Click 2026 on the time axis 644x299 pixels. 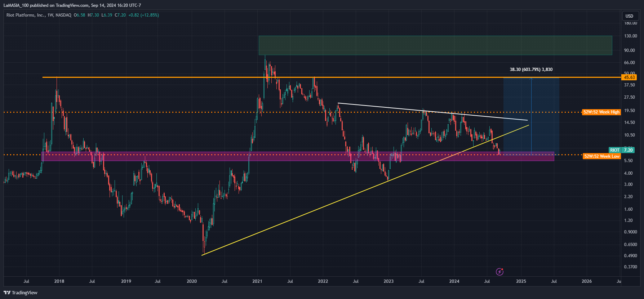coord(587,281)
